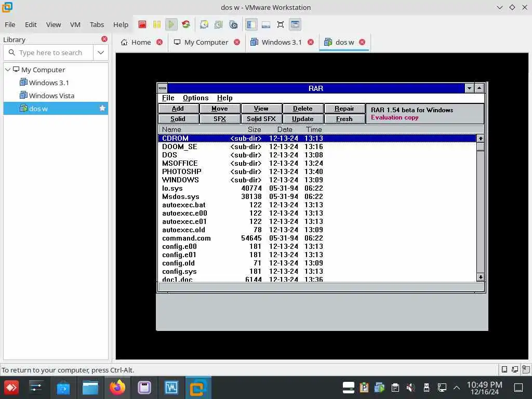Screen dimensions: 532x399
Task: Click the muted volume tray icon
Action: [x=410, y=387]
